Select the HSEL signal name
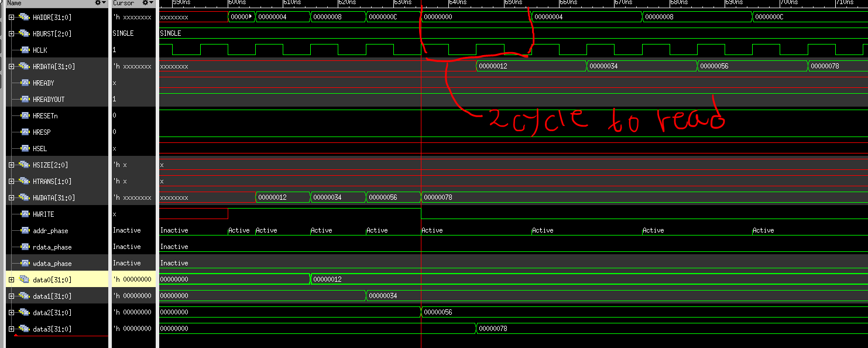Image resolution: width=868 pixels, height=348 pixels. (40, 149)
